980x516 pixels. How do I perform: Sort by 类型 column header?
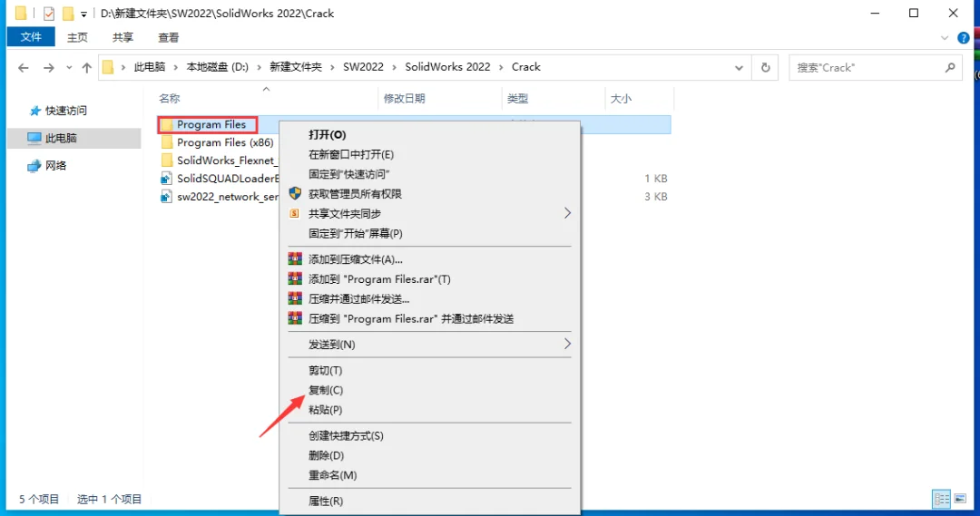(517, 99)
